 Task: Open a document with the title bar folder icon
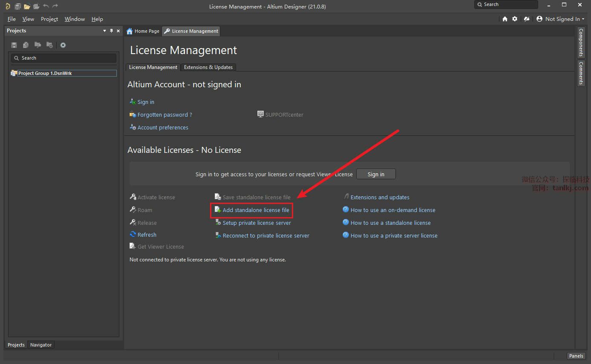(x=27, y=6)
